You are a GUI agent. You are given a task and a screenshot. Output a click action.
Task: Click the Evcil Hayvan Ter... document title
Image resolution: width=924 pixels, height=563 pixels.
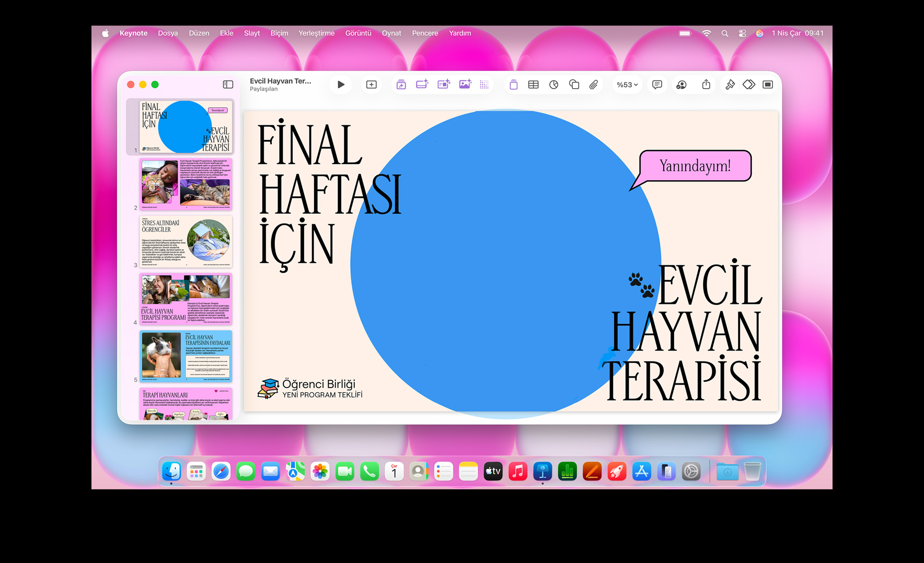(x=280, y=81)
